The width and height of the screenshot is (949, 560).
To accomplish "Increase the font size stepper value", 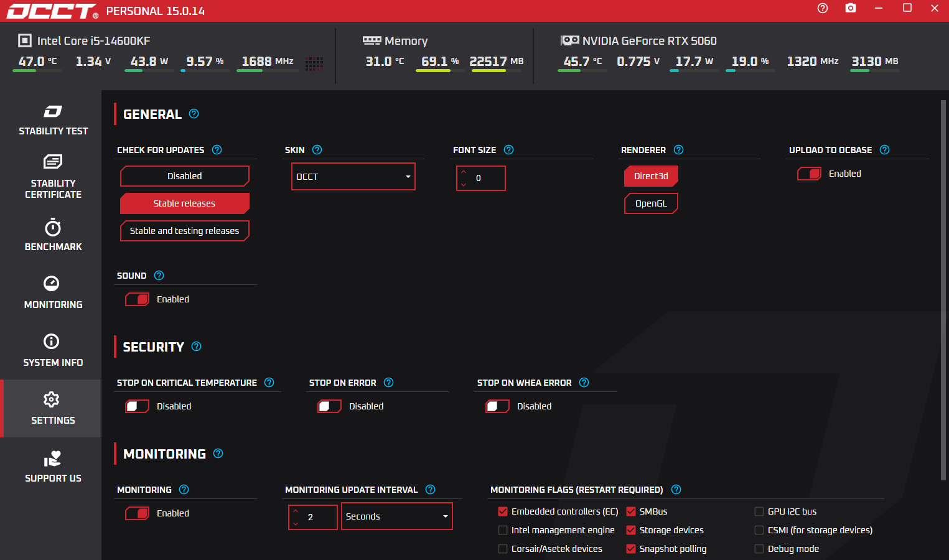I will [464, 172].
